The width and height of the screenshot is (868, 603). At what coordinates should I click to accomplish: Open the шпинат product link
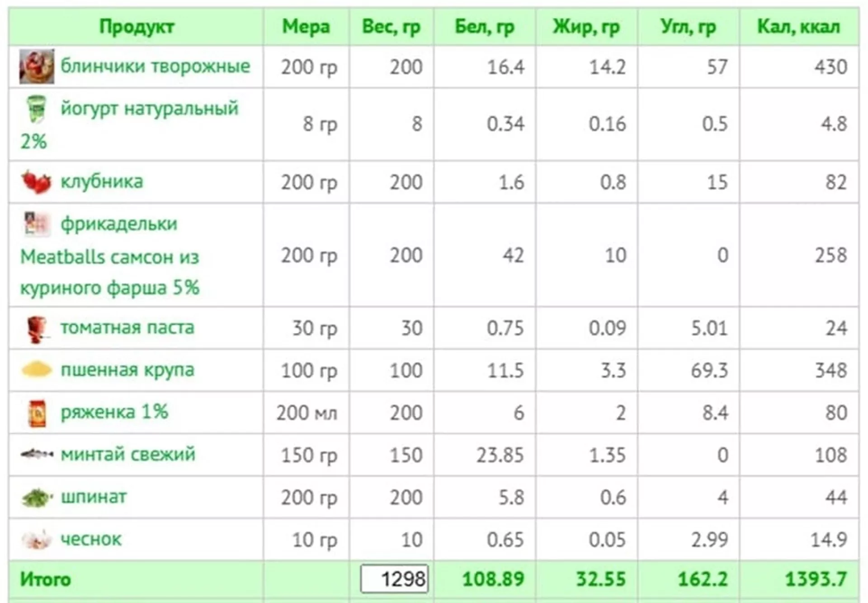pos(94,497)
